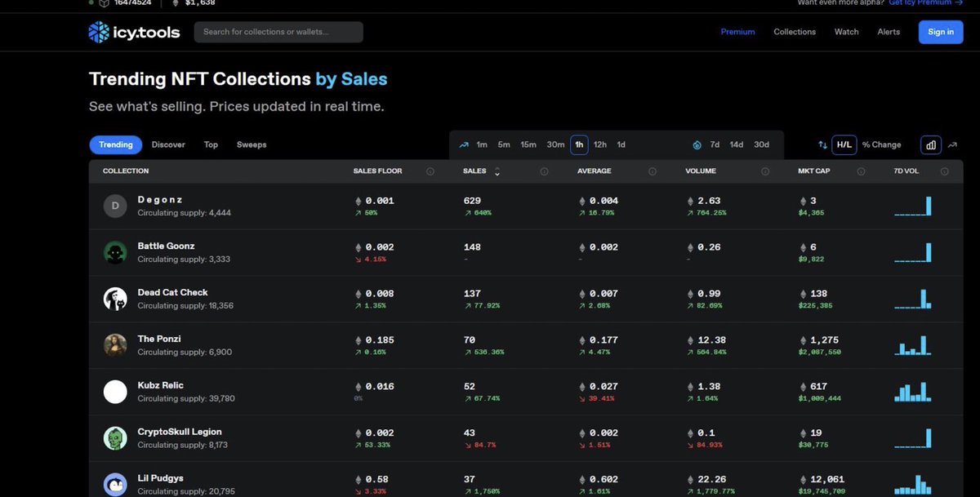
Task: Open the Sweeps tab
Action: point(252,144)
